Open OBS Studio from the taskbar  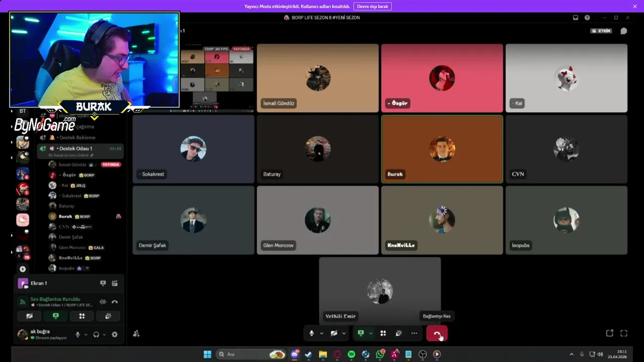(x=423, y=354)
